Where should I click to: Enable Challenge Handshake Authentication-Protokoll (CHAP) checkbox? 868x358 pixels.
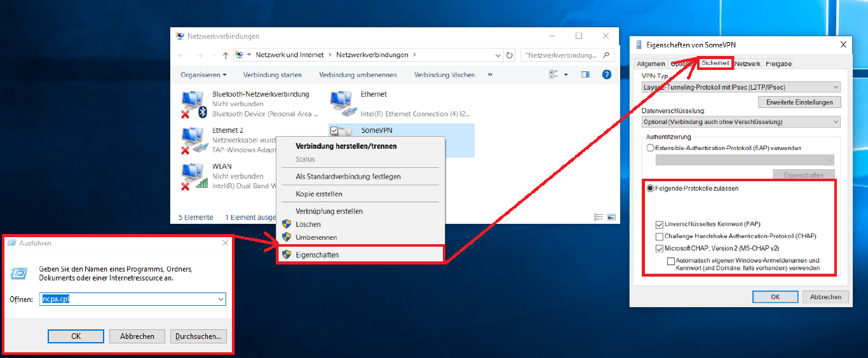[x=660, y=236]
